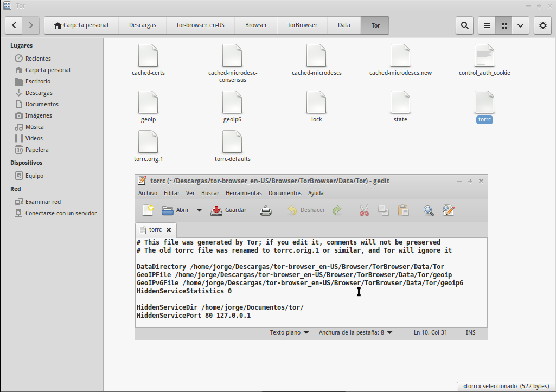Open find with the magnifier icon in gedit
This screenshot has height=392, width=556.
[429, 210]
